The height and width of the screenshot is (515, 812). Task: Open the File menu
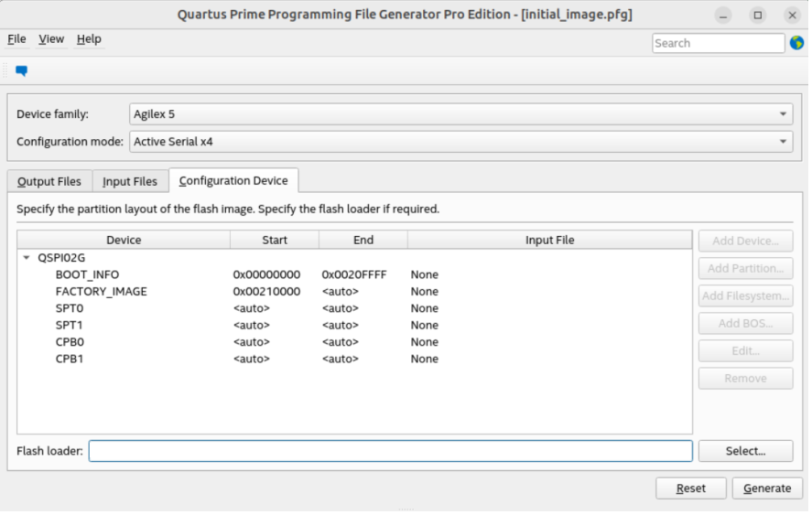pos(16,39)
